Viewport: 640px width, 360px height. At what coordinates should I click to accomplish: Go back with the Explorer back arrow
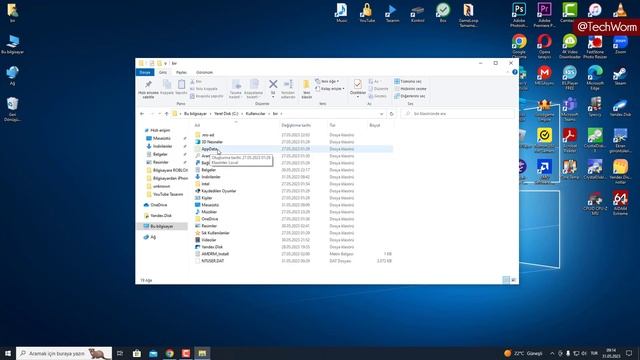click(x=142, y=114)
